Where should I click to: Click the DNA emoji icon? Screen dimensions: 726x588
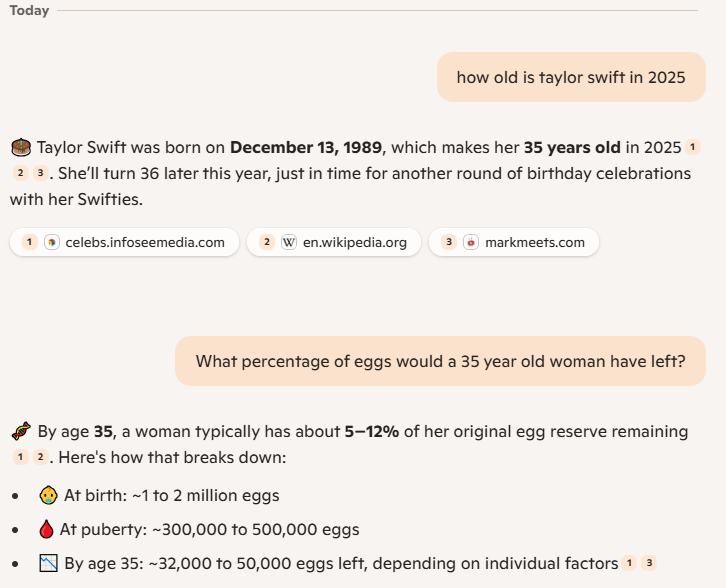click(21, 431)
